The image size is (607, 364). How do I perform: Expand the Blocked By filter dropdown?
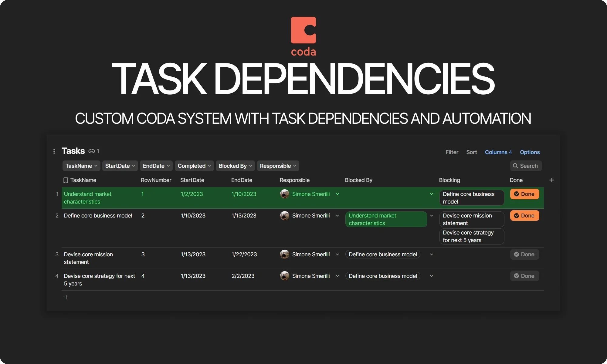click(235, 166)
